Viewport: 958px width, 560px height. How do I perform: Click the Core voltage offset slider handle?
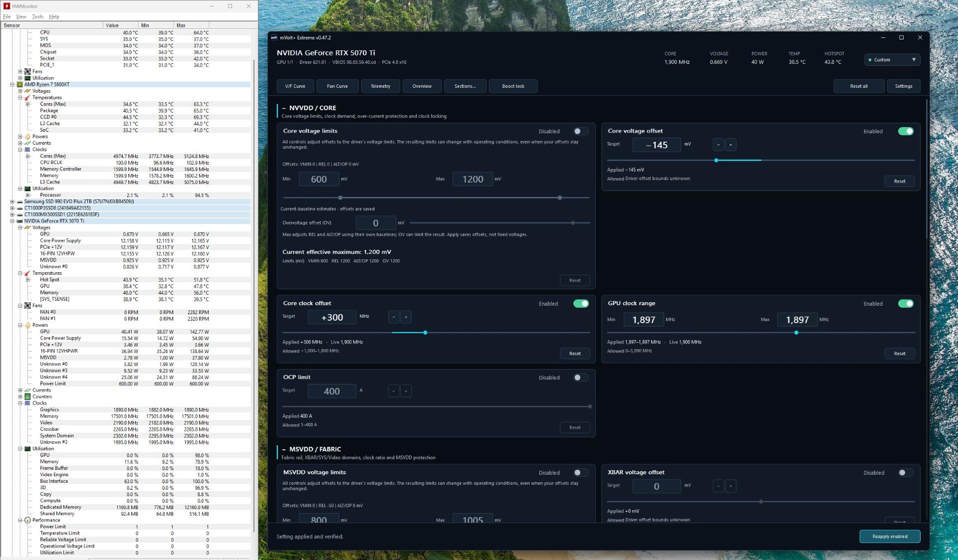click(x=717, y=161)
